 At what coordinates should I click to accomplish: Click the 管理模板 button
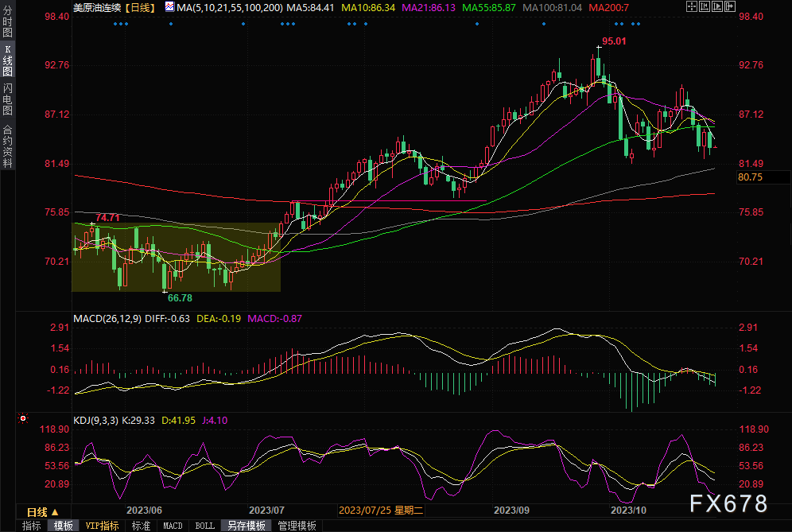[296, 526]
